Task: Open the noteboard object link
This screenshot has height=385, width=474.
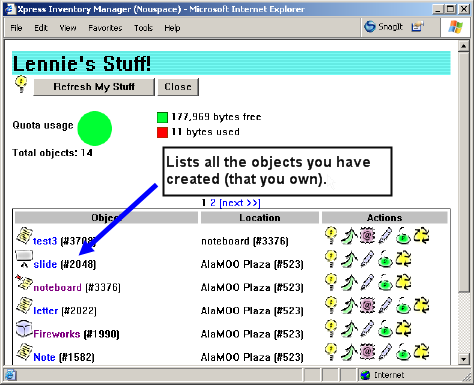Action: click(x=57, y=287)
